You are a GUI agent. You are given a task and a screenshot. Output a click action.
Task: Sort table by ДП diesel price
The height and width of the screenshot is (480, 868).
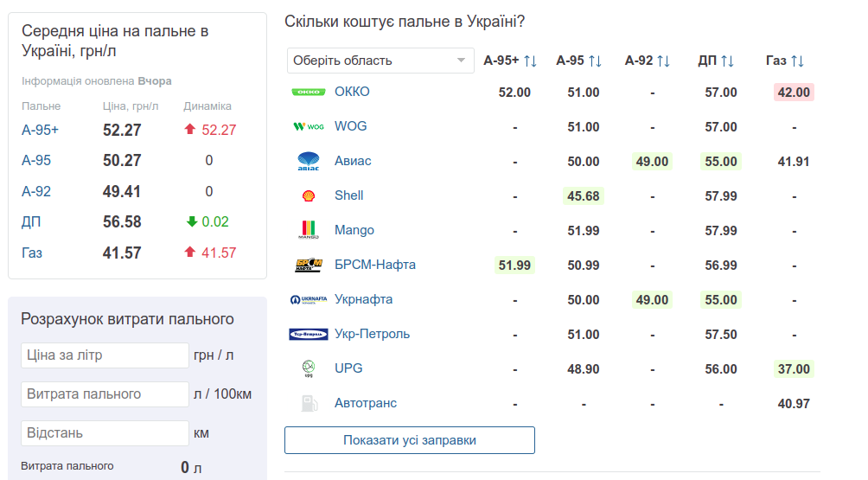click(727, 61)
